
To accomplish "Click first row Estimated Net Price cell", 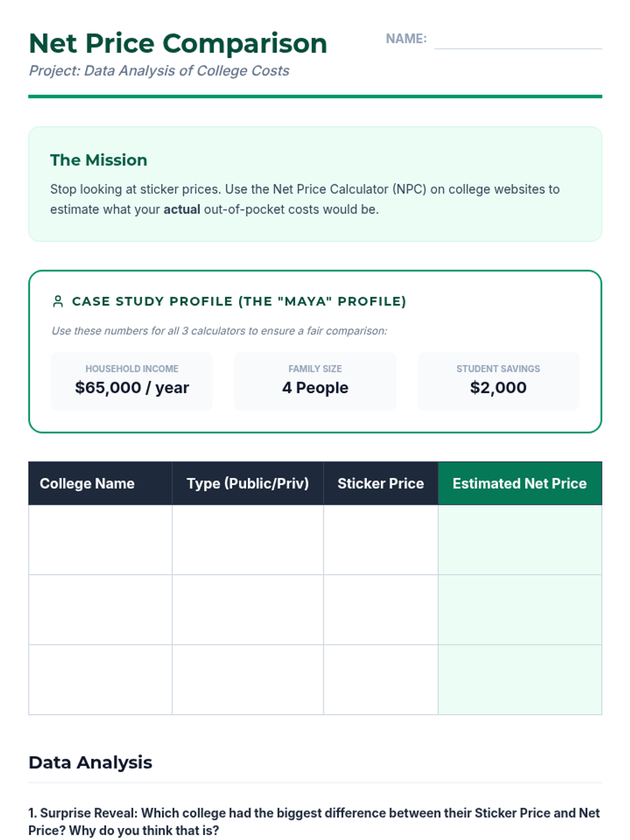I will point(519,540).
